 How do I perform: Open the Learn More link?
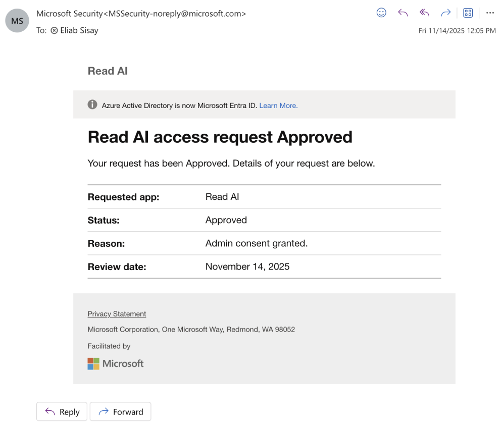click(x=278, y=105)
